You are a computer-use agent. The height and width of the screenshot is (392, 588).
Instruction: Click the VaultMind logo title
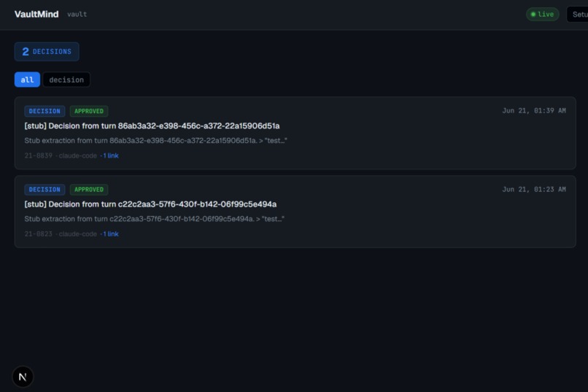point(36,15)
